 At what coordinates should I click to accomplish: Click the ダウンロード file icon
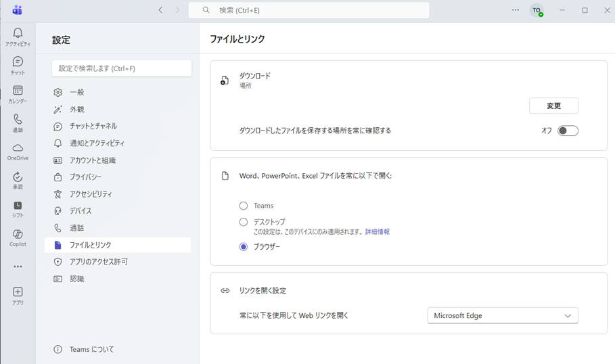(225, 81)
